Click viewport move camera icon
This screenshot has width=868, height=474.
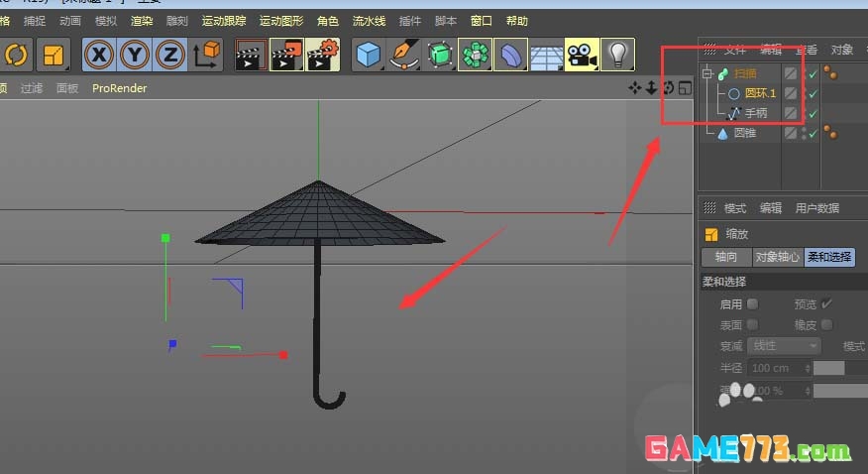[x=634, y=88]
